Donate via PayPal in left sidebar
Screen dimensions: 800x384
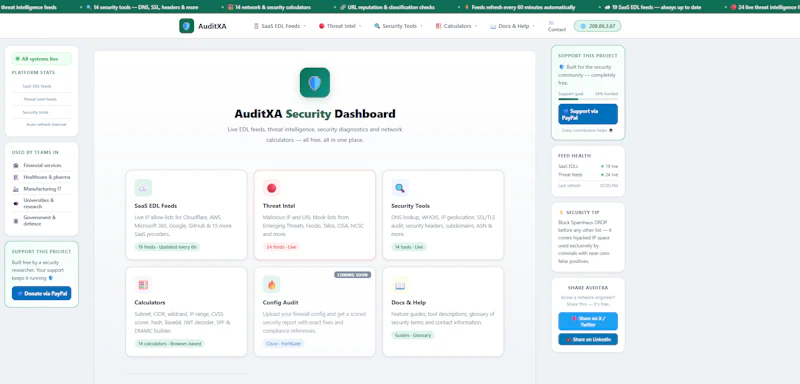click(42, 293)
